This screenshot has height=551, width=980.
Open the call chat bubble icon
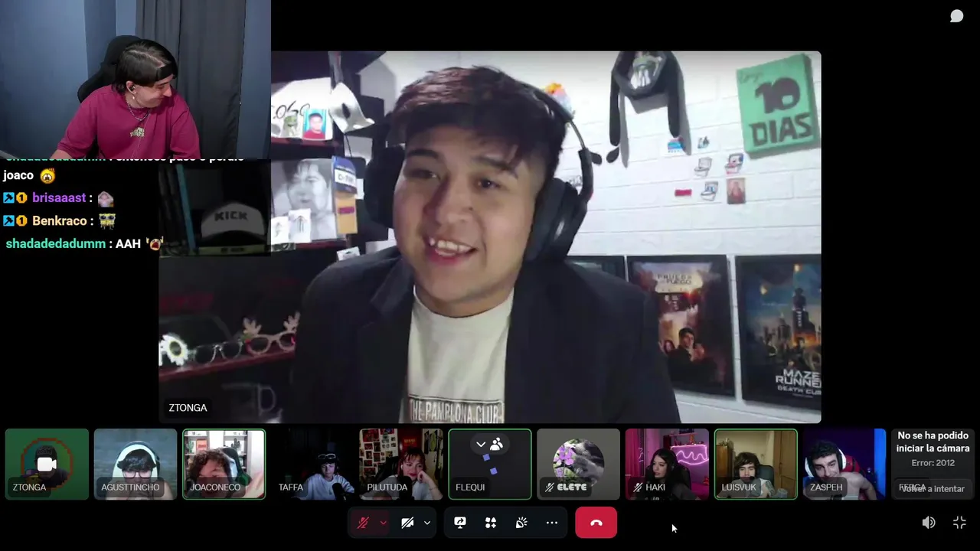pyautogui.click(x=956, y=16)
